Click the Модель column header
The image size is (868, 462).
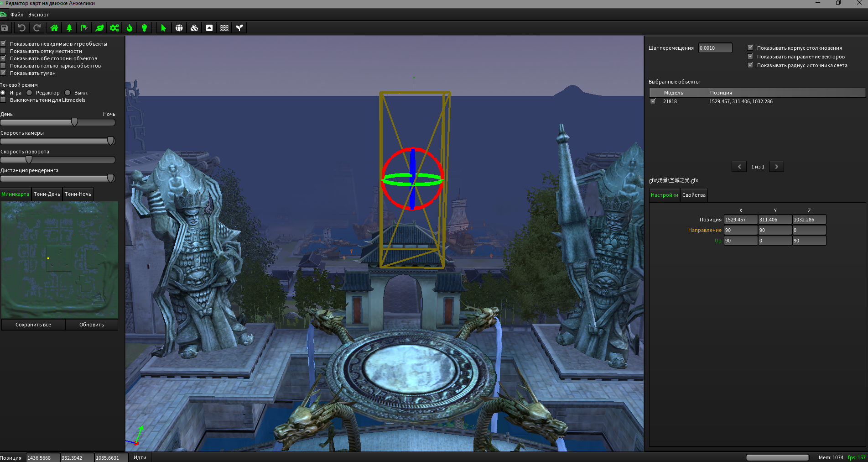pyautogui.click(x=673, y=93)
